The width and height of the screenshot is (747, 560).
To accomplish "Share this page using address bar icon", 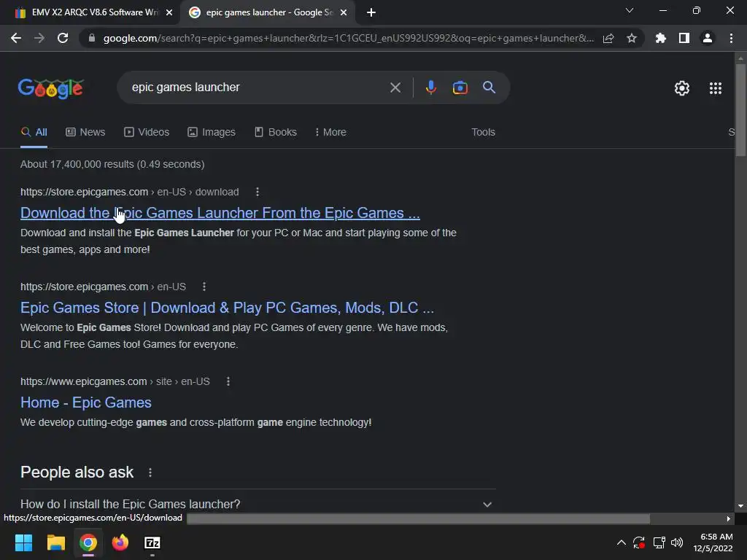I will click(x=608, y=38).
